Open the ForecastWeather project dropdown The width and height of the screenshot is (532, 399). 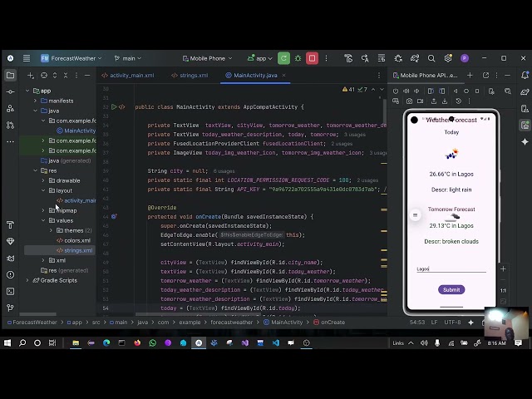coord(71,58)
